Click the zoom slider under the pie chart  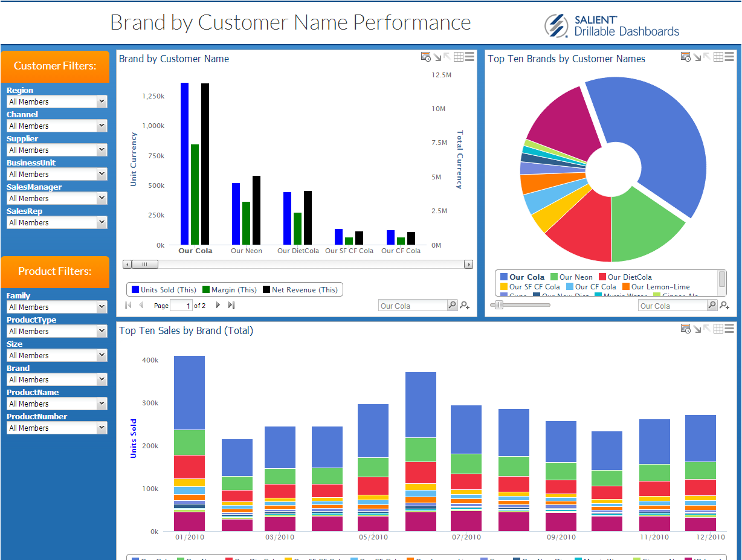[522, 305]
